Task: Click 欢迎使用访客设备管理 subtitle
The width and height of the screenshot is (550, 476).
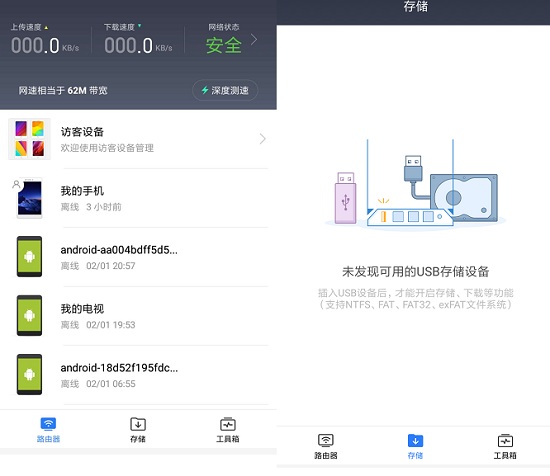Action: click(x=107, y=148)
